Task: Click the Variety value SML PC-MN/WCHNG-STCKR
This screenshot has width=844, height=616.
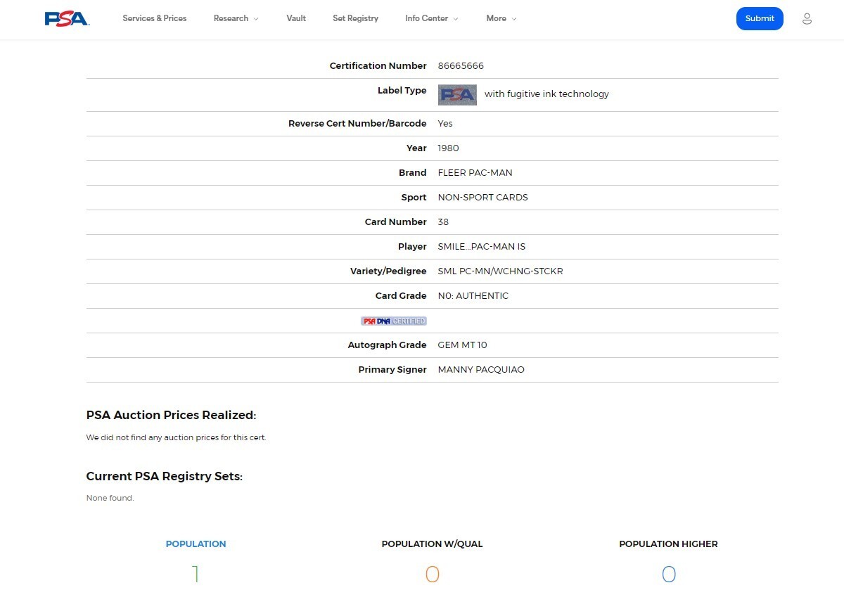Action: coord(500,271)
